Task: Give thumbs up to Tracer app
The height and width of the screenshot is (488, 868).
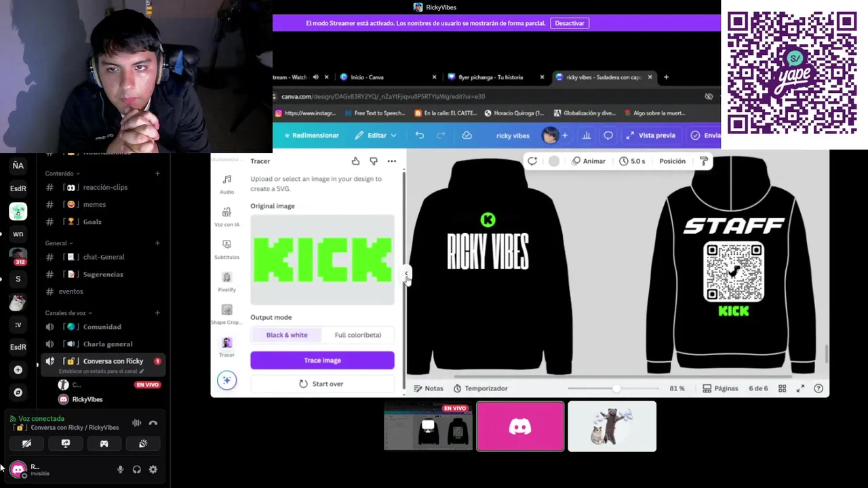Action: coord(355,161)
